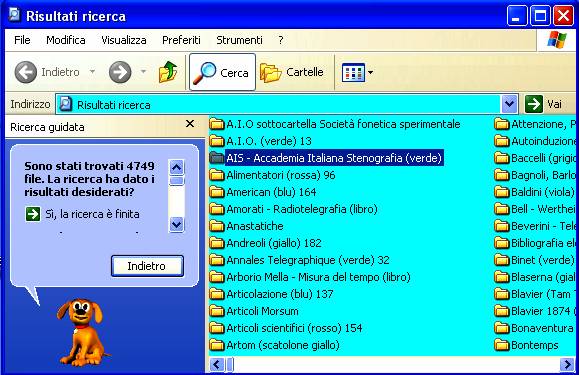Click the Forward arrow icon in toolbar
Viewport: 579px width, 375px height.
tap(120, 72)
